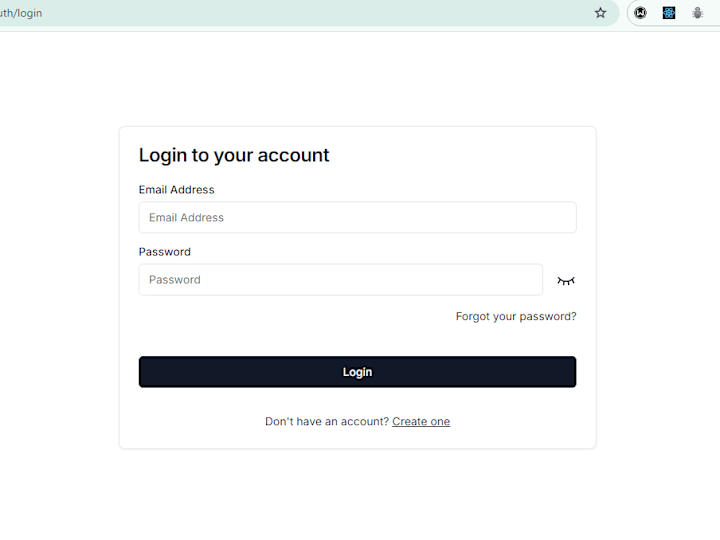Screen dimensions: 720x540
Task: Open the React Developer Tools extension
Action: tap(669, 13)
